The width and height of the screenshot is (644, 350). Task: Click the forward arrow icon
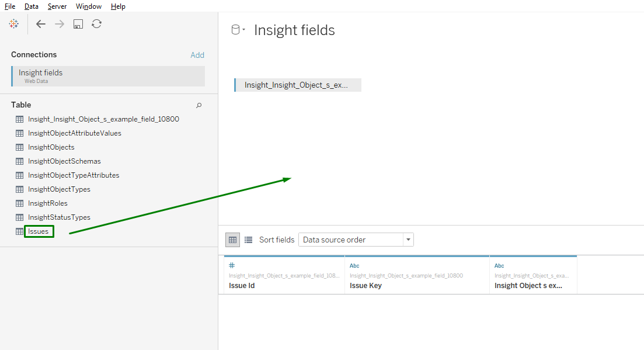click(x=59, y=24)
